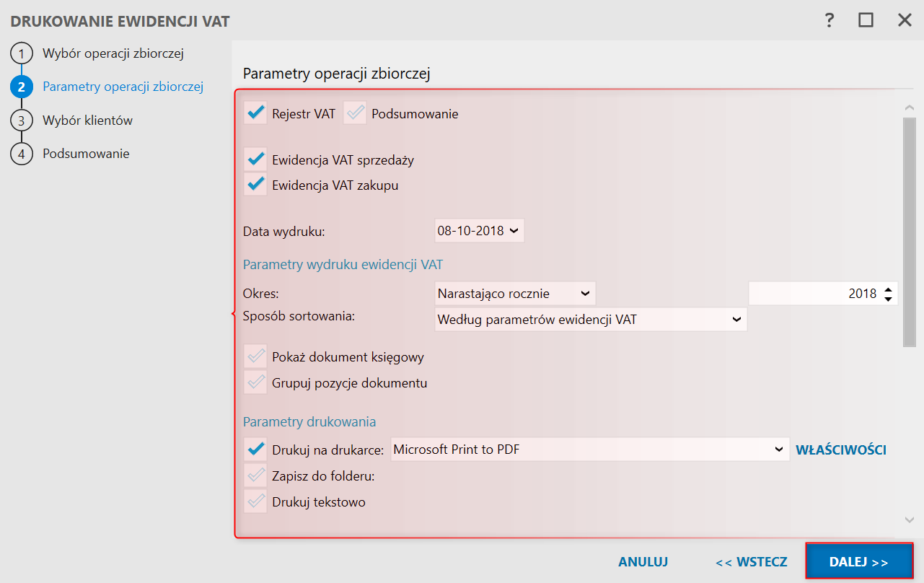Viewport: 924px width, 583px height.
Task: Decrease year with the down spinner arrow
Action: click(889, 299)
